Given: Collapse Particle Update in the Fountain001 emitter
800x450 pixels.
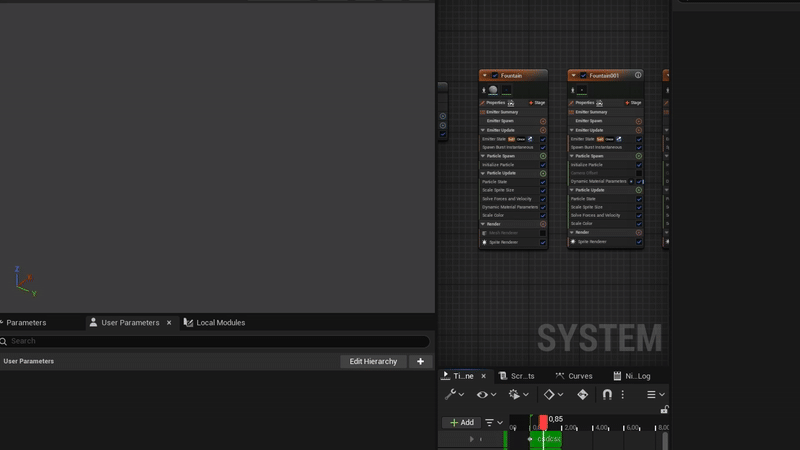Looking at the screenshot, I should pyautogui.click(x=571, y=190).
